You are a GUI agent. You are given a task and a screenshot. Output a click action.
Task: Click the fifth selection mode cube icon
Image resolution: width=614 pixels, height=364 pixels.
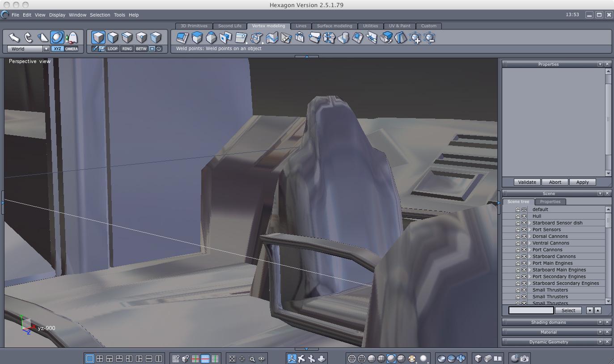click(x=156, y=37)
